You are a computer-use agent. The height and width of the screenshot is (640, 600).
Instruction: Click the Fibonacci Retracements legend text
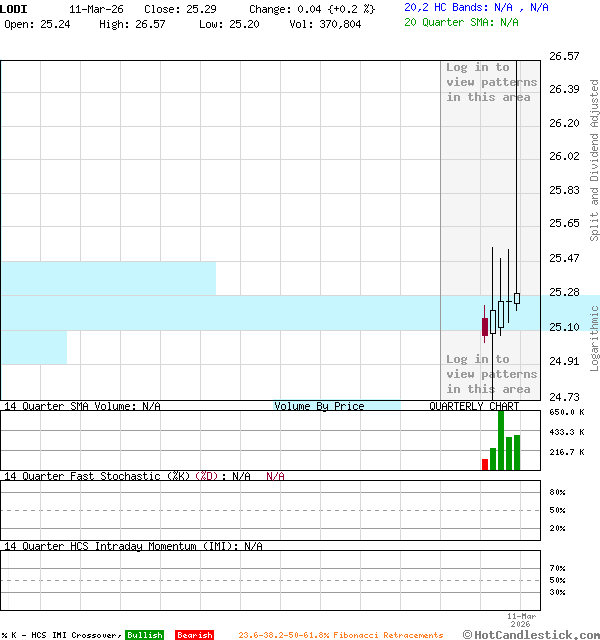point(340,635)
